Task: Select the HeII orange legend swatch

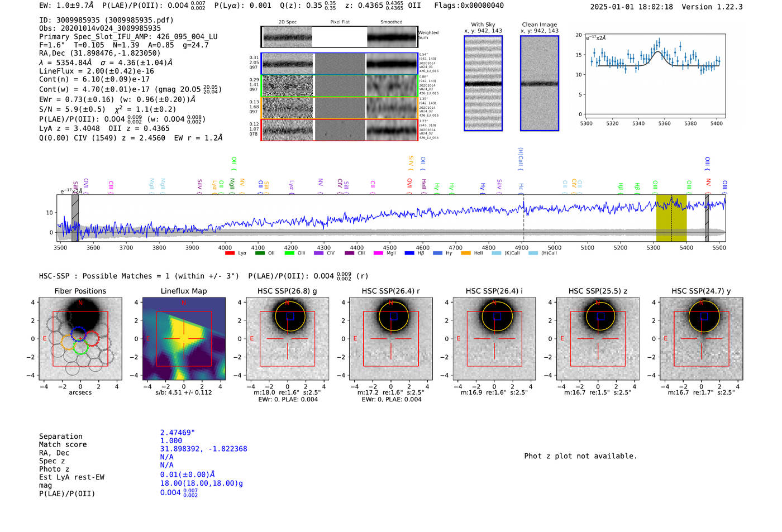Action: coord(466,253)
